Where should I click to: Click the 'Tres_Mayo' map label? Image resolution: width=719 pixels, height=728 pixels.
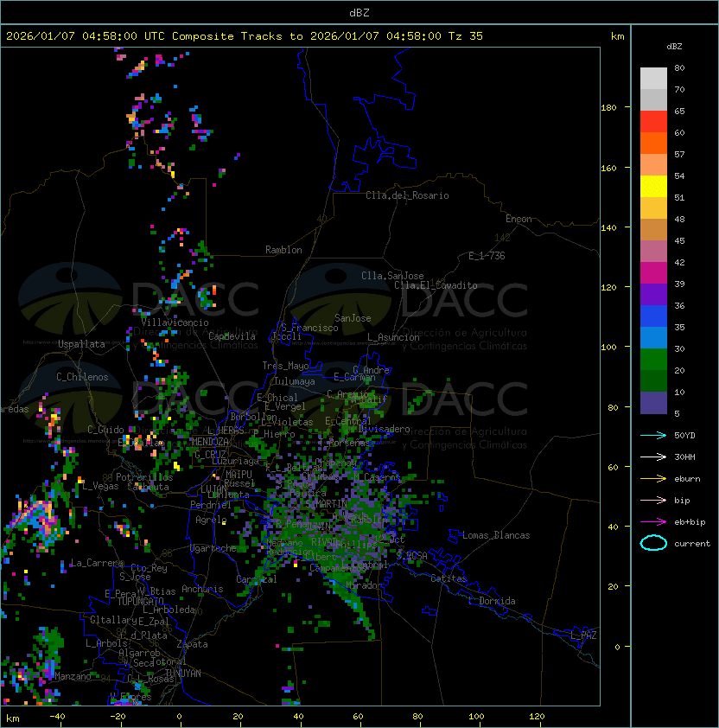coord(285,366)
